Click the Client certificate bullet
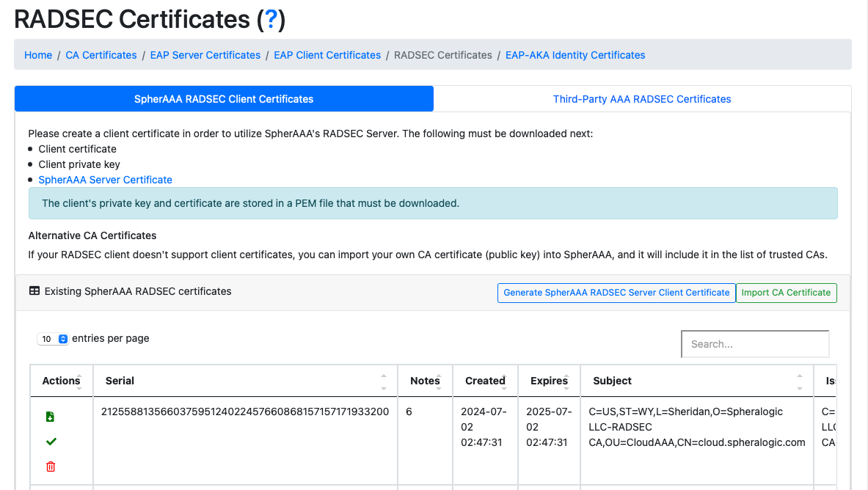Viewport: 868px width, 490px height. [78, 149]
